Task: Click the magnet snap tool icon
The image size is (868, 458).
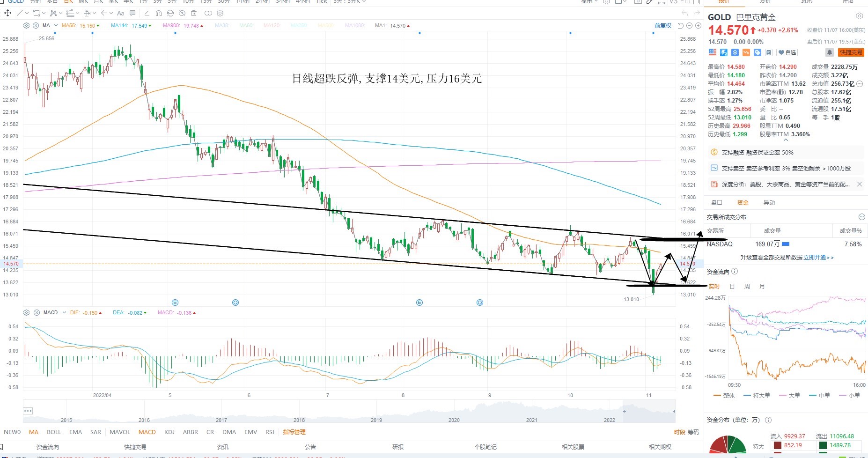Action: 159,13
